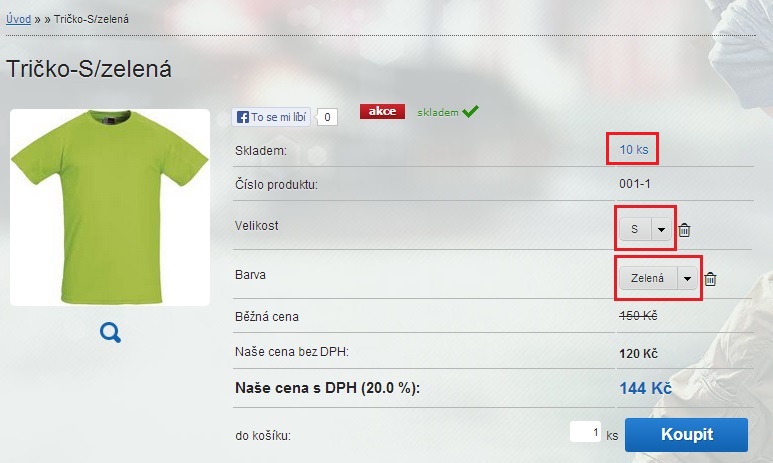Open the Barva color dropdown arrow
The image size is (773, 463).
[687, 279]
